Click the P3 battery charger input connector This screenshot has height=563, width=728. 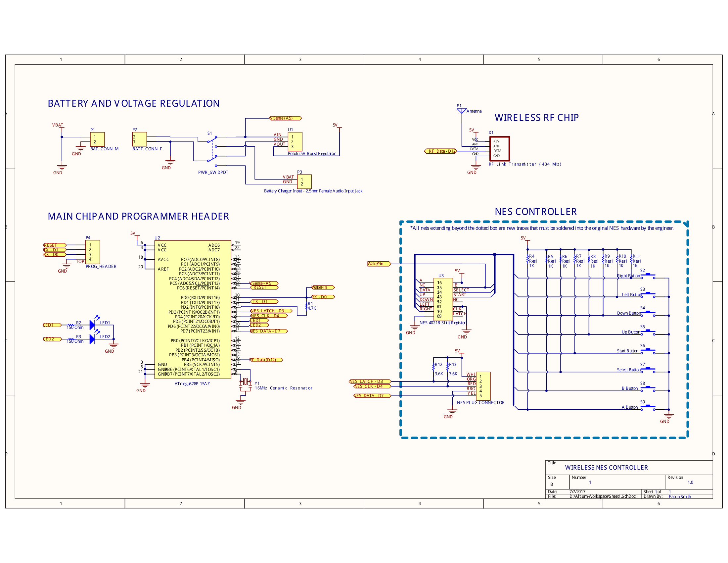[304, 182]
